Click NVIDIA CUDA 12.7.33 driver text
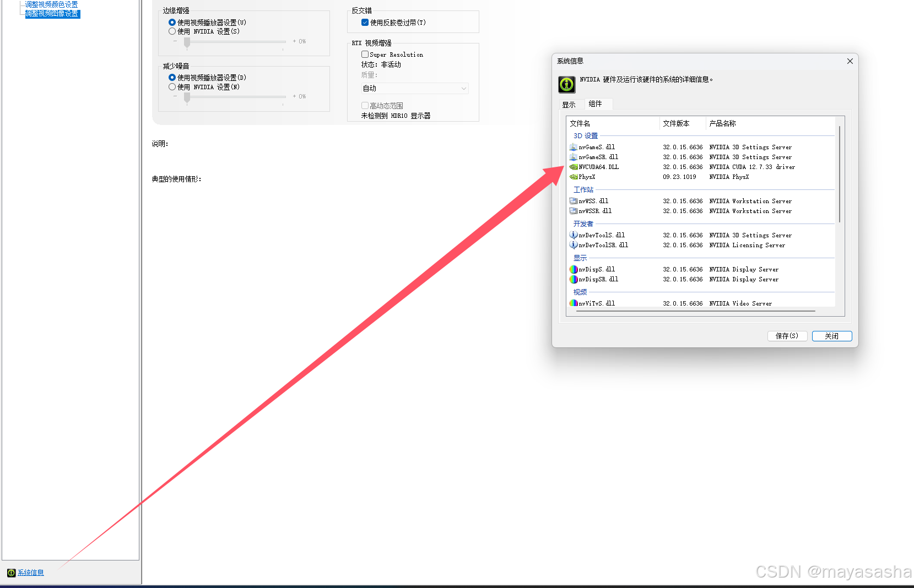 point(752,167)
